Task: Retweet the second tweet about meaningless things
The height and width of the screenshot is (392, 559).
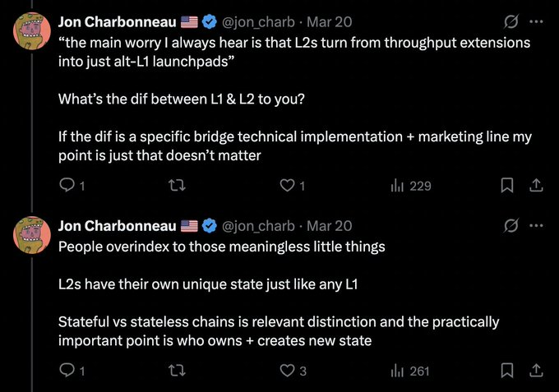Action: pyautogui.click(x=175, y=371)
